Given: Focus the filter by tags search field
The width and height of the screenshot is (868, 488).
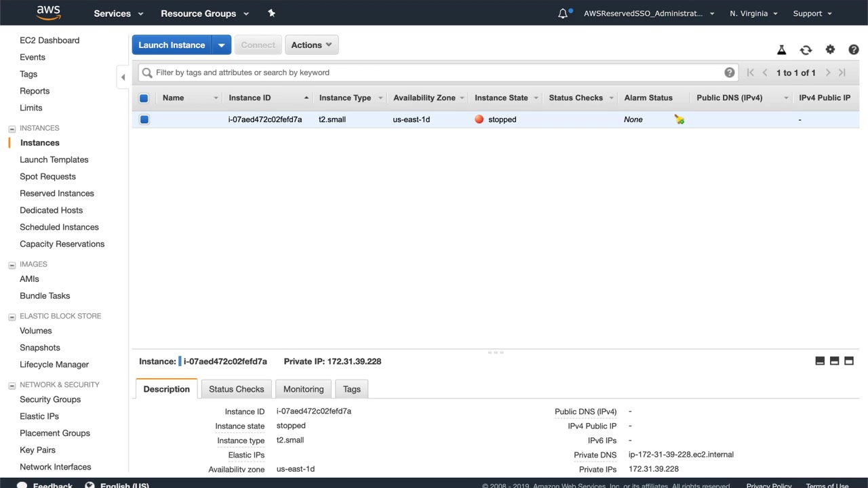Looking at the screenshot, I should 438,73.
